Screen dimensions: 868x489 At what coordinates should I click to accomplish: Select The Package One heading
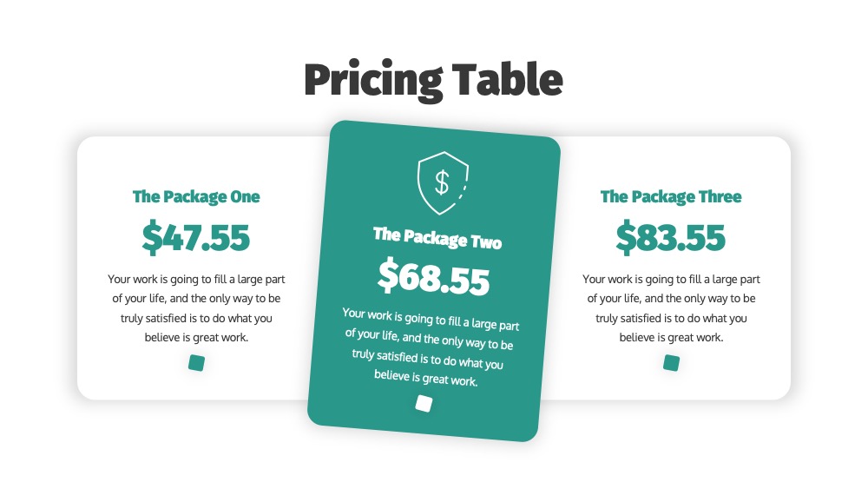(196, 196)
